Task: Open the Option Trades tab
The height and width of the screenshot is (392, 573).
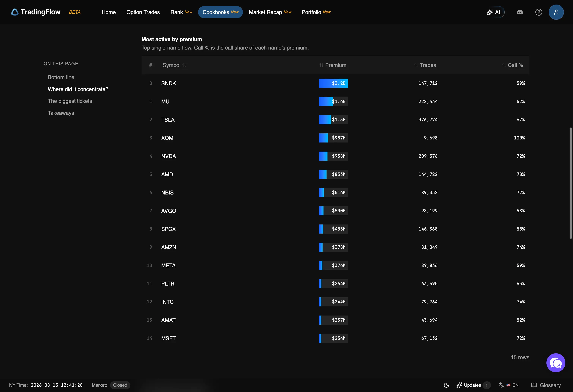Action: [x=143, y=12]
